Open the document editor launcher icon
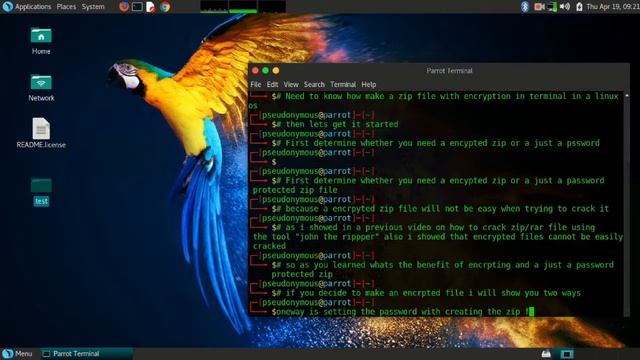This screenshot has height=360, width=640. pyautogui.click(x=151, y=7)
